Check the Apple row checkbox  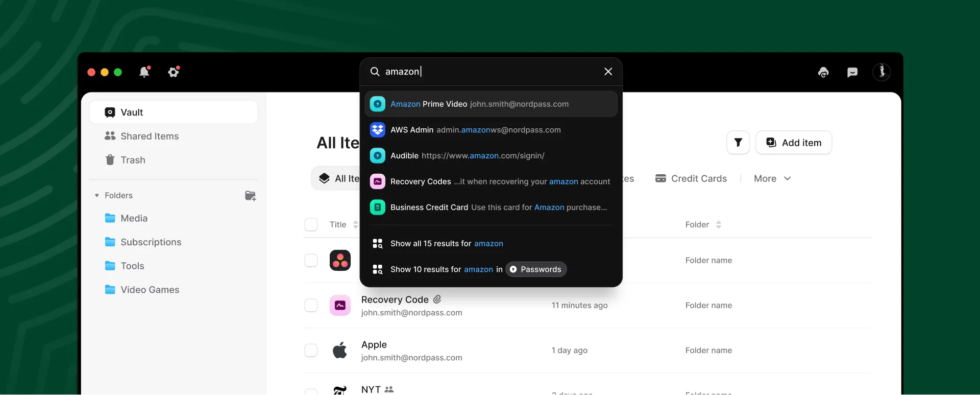point(311,351)
